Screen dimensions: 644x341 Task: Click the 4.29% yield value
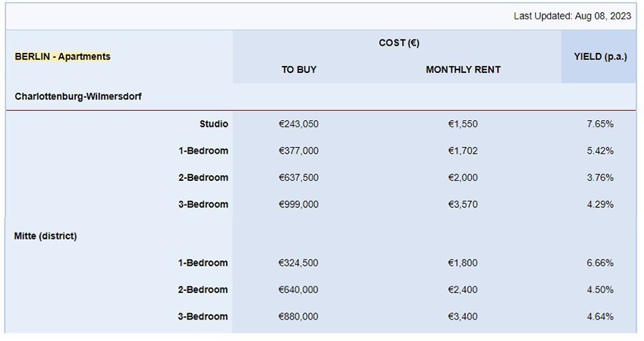600,204
